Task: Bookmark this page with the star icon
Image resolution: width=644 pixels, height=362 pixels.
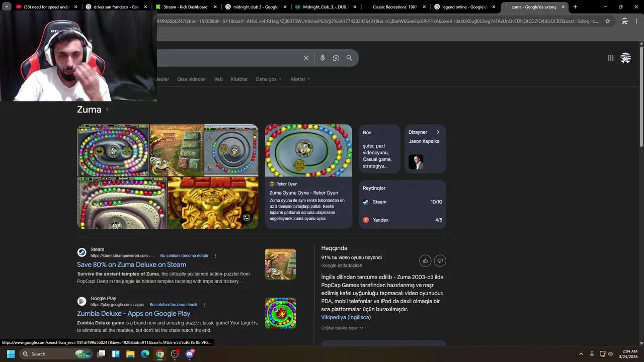Action: click(608, 21)
